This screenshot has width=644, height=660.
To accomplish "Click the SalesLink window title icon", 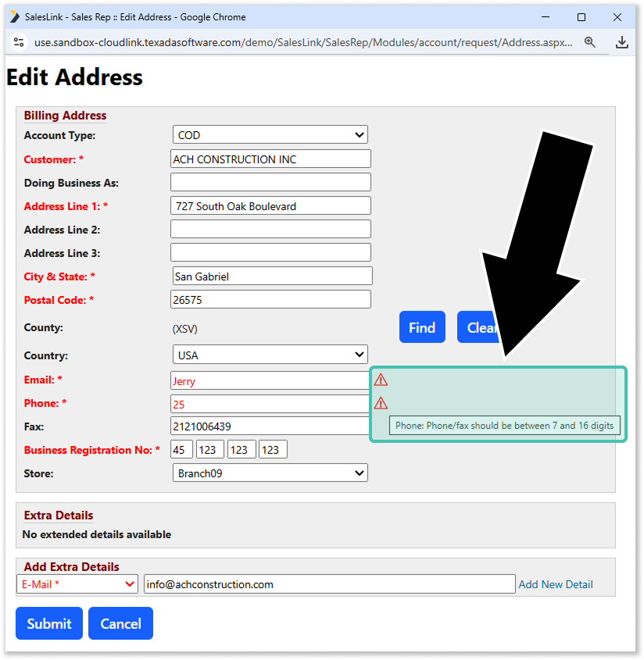I will (x=14, y=16).
